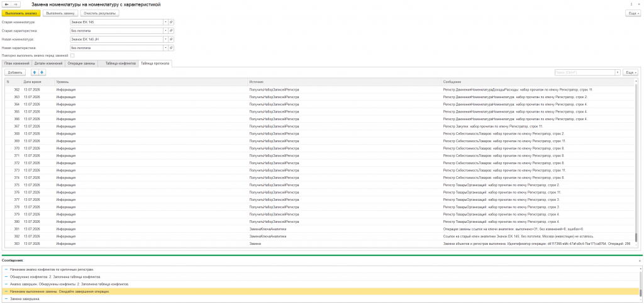This screenshot has height=304, width=644.
Task: Switch to the Детали изменений tab
Action: click(48, 64)
